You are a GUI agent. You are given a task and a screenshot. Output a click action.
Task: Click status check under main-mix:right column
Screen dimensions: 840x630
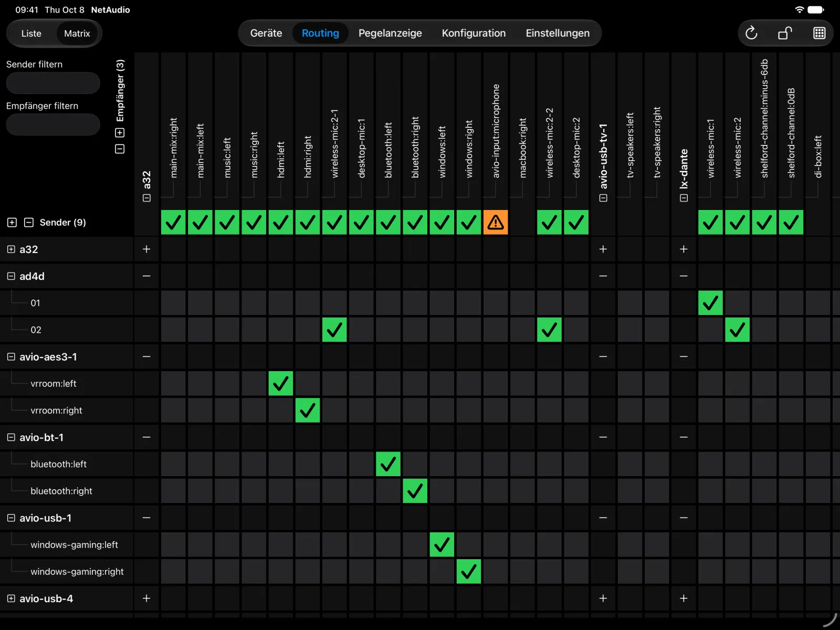(173, 222)
